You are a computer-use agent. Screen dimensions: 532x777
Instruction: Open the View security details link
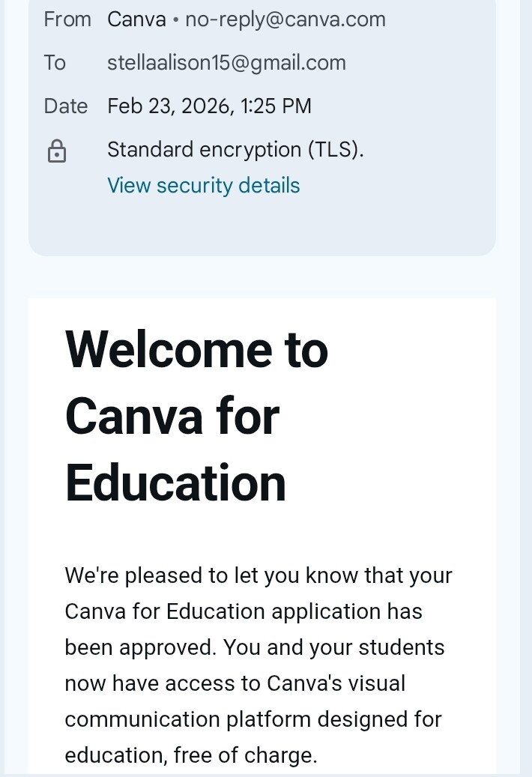203,185
